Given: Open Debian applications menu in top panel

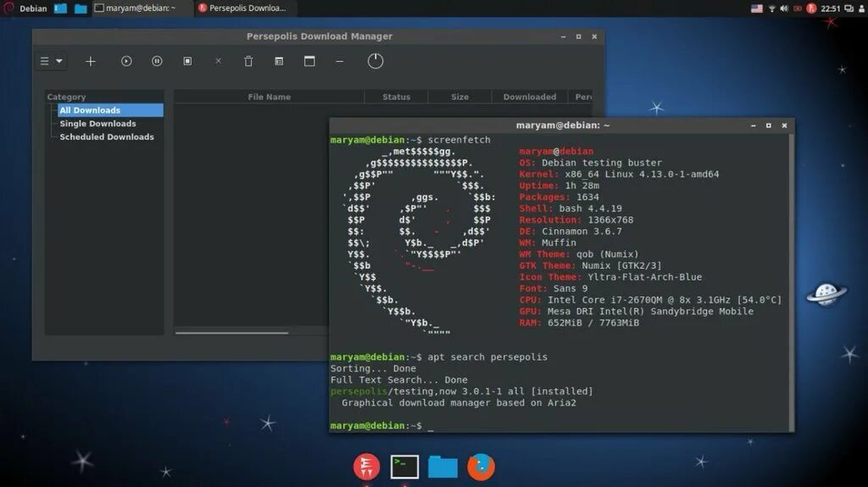Looking at the screenshot, I should pos(25,8).
